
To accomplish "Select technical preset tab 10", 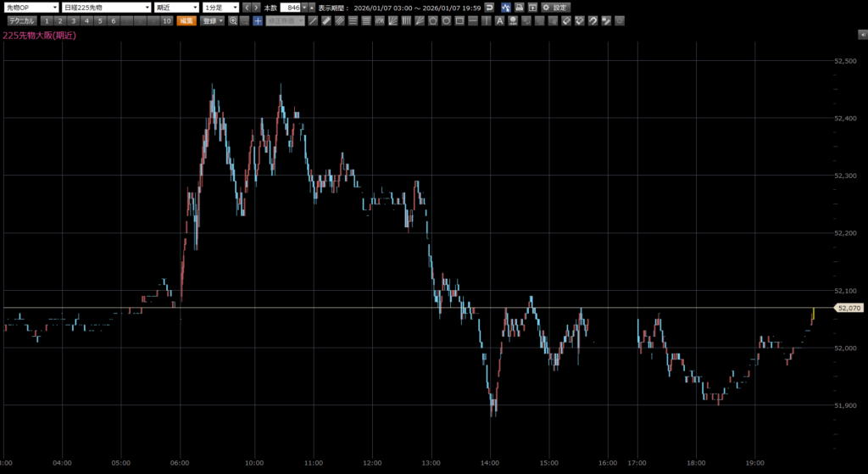I will 167,20.
